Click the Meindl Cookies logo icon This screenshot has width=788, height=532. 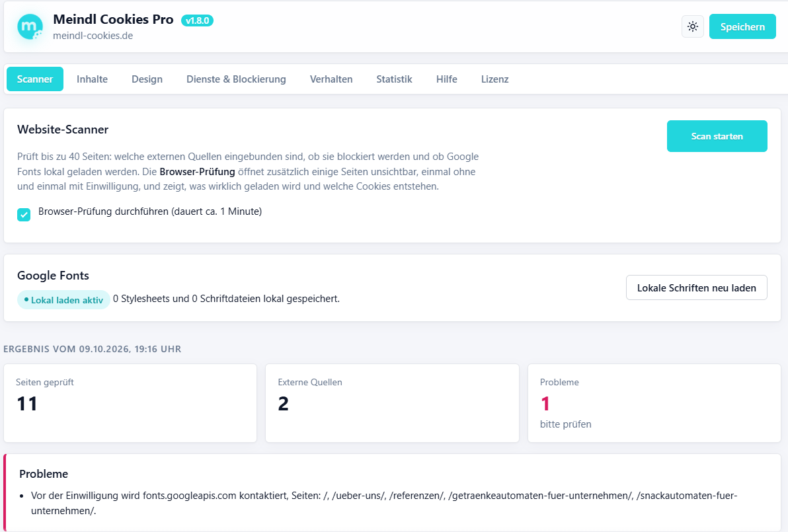(x=30, y=26)
